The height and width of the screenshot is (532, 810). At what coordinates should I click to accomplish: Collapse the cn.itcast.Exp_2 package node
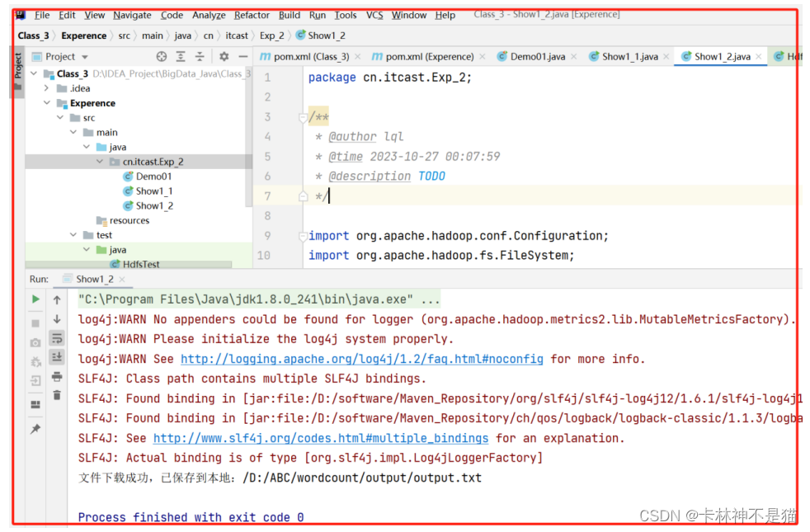[x=100, y=162]
